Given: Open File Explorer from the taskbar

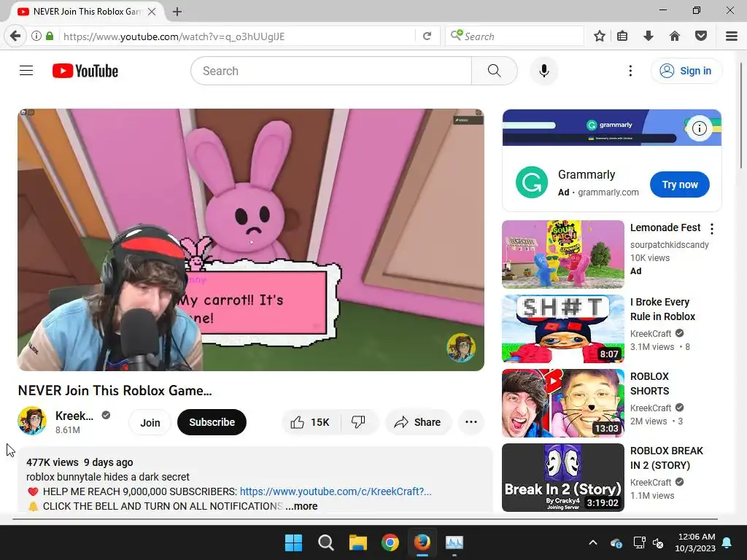Looking at the screenshot, I should pos(357,542).
